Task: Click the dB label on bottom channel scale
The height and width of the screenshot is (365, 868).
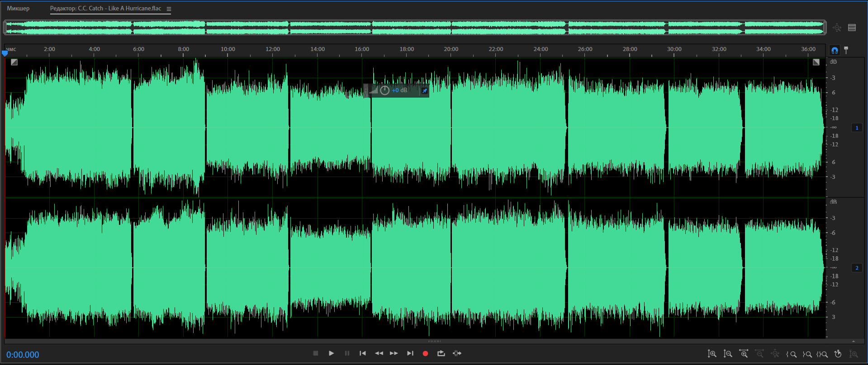Action: (x=833, y=202)
